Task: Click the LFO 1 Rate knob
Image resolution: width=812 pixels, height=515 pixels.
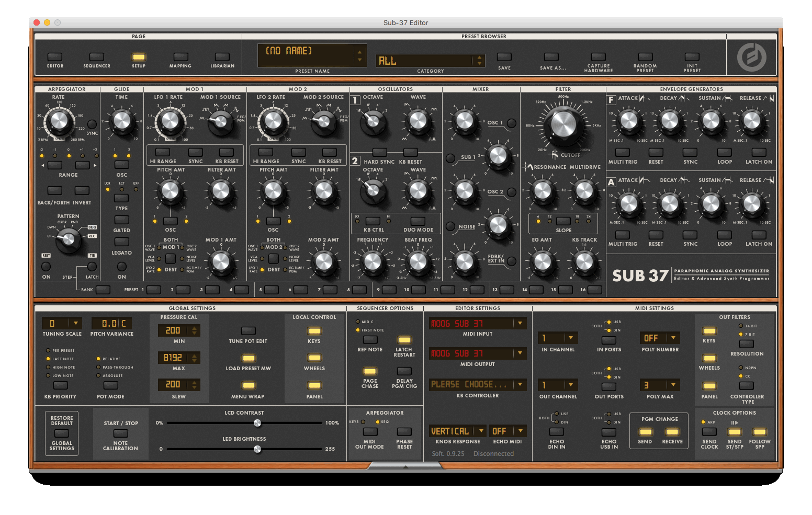Action: pyautogui.click(x=170, y=121)
